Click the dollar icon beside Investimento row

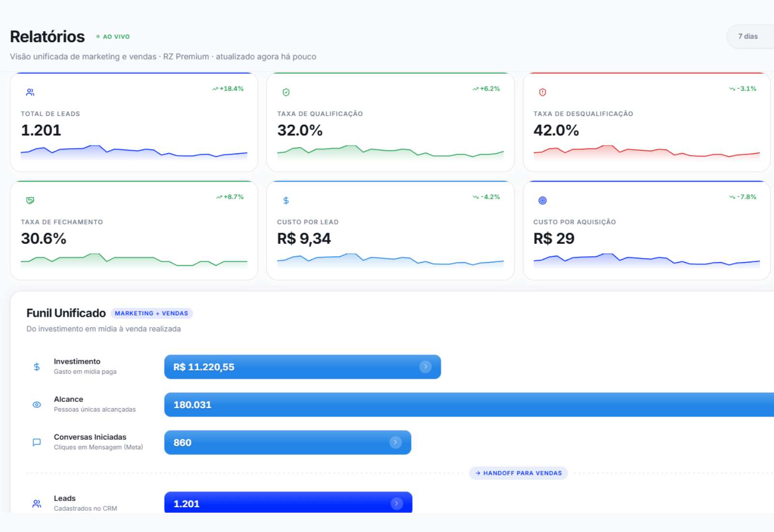(37, 367)
